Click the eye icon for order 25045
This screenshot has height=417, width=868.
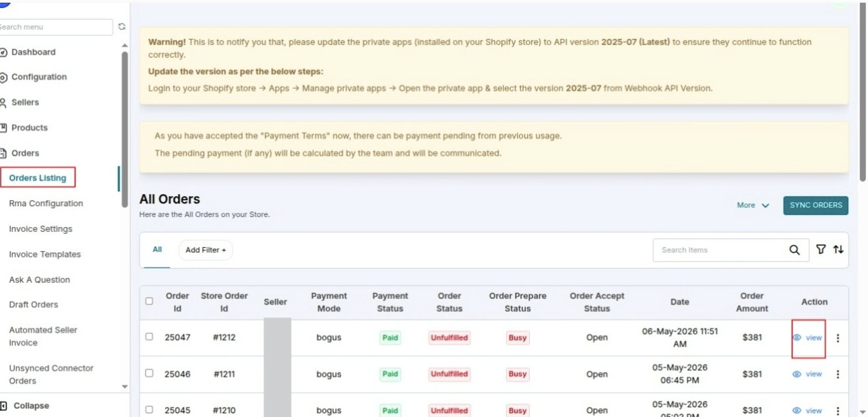tap(797, 411)
